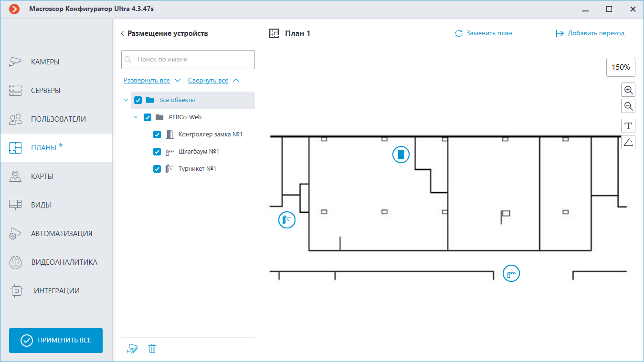Select the angle measurement tool

click(628, 142)
